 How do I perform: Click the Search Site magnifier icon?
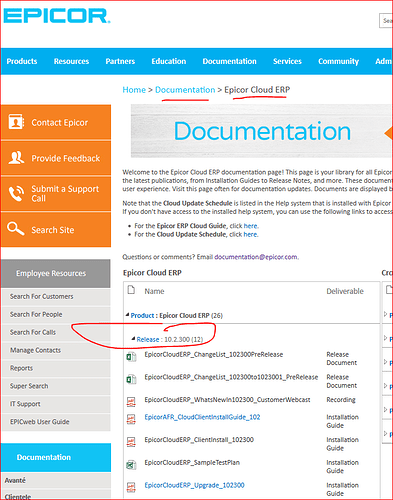point(16,229)
